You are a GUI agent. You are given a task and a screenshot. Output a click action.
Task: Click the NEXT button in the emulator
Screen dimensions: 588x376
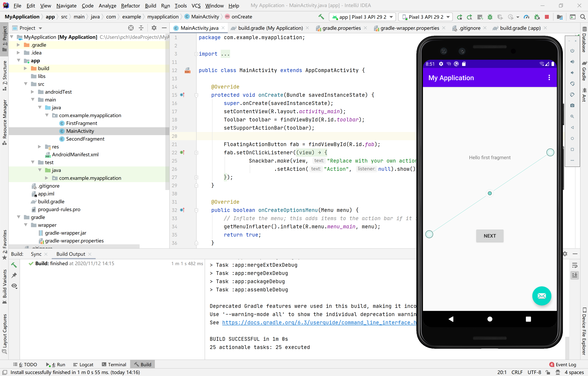click(x=490, y=236)
